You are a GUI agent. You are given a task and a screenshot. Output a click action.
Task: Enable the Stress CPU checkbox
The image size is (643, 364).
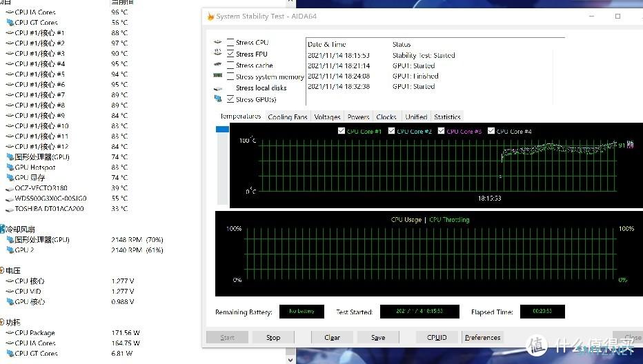230,42
